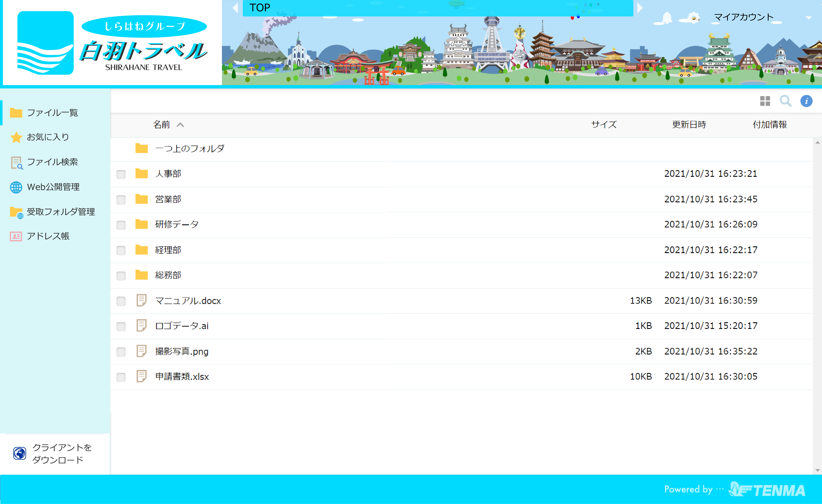Click the folder icon of 総務部
The image size is (822, 504).
coord(141,275)
